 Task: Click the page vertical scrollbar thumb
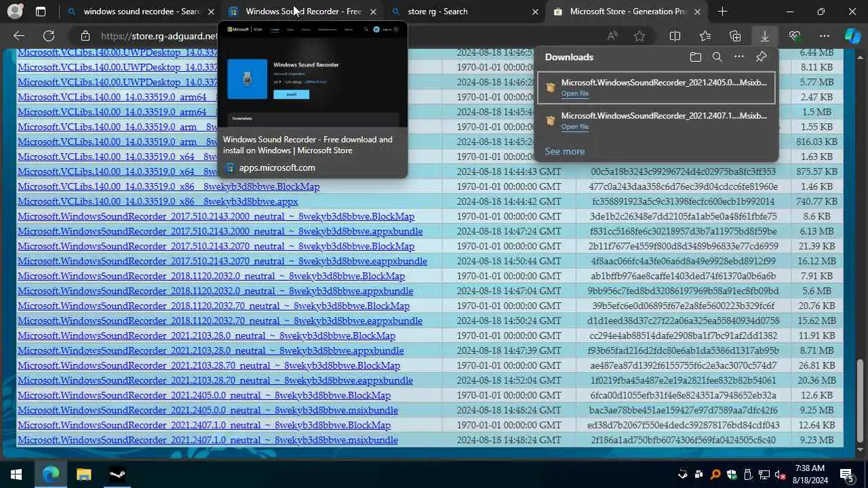(861, 401)
